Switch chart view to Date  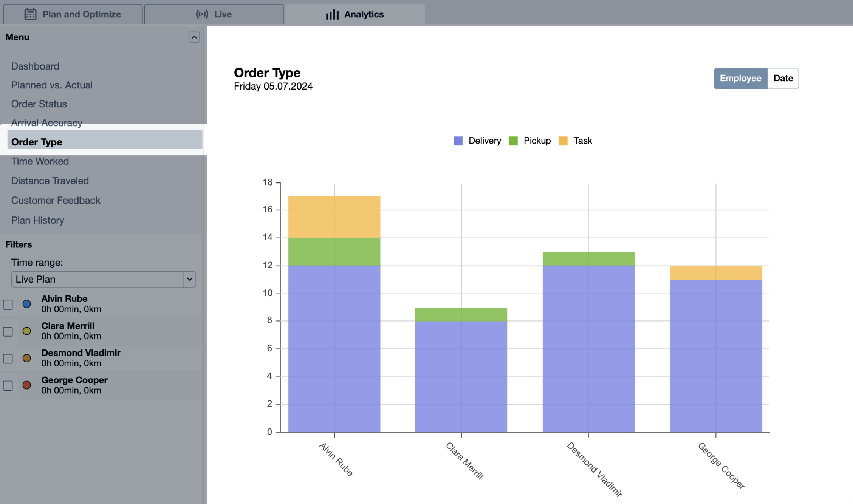(x=783, y=78)
